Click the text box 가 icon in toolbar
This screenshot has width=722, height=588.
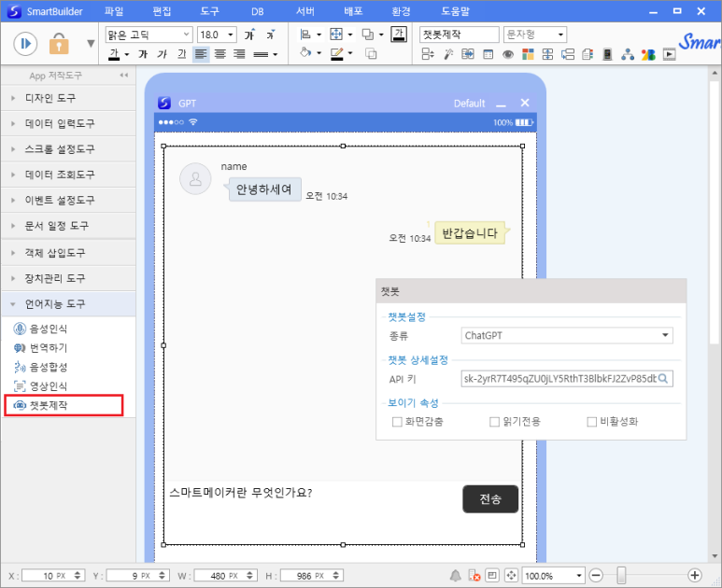click(398, 35)
